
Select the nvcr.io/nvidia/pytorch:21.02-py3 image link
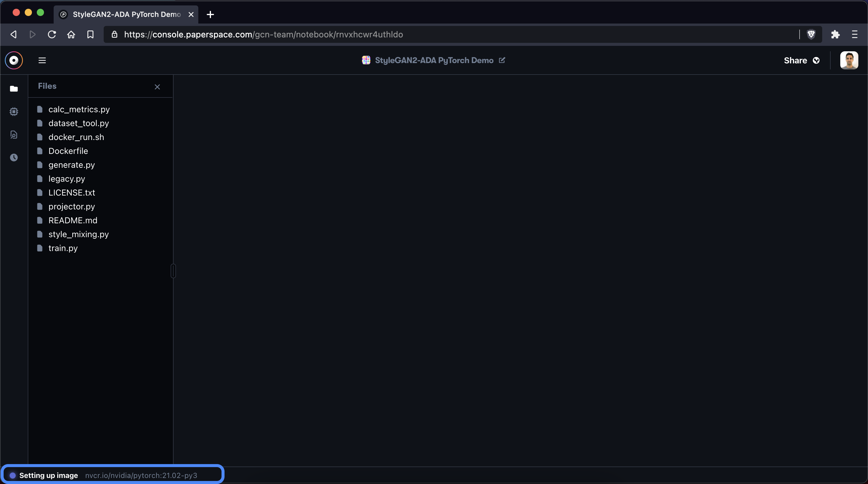[141, 475]
